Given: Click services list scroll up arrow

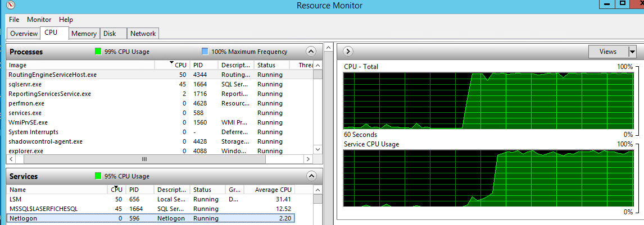Looking at the screenshot, I should click(x=318, y=190).
